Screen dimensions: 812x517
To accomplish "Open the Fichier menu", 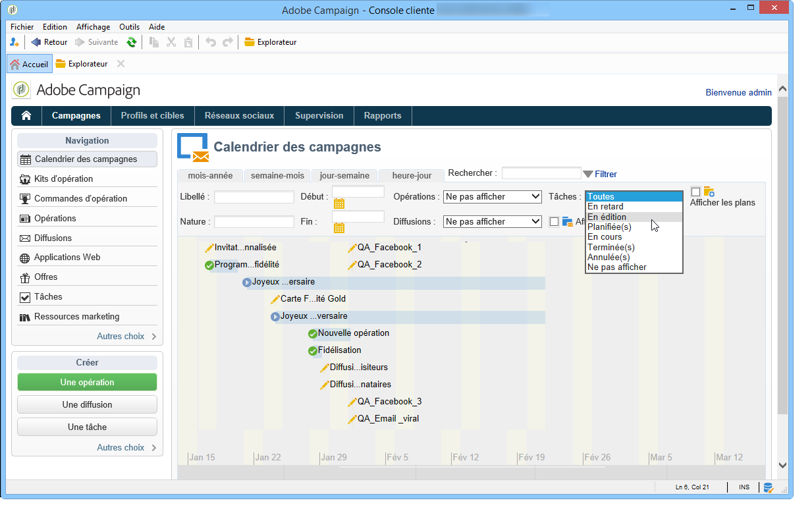I will click(x=22, y=27).
